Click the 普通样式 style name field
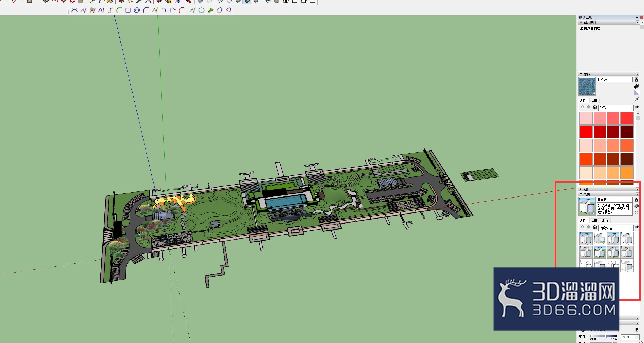Viewport: 644px width, 343px height. point(614,200)
